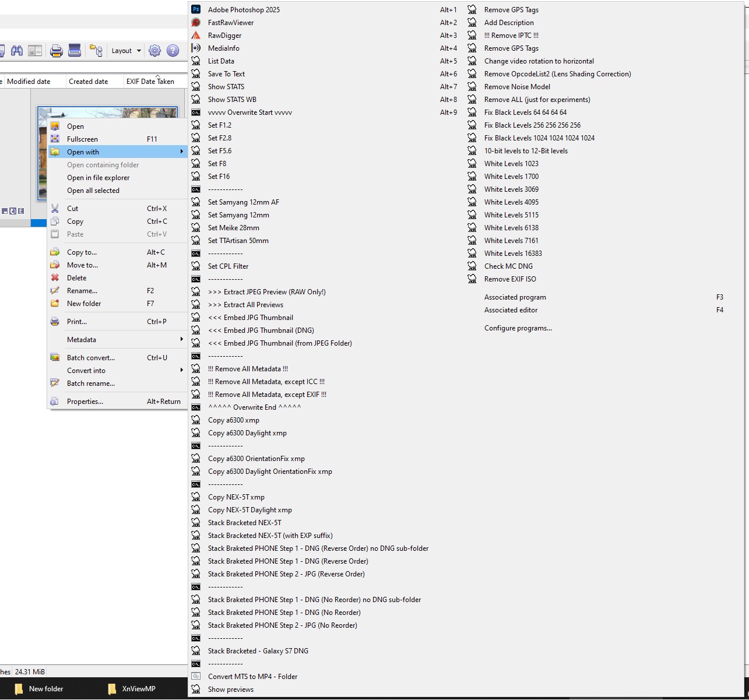The width and height of the screenshot is (749, 700).
Task: Click the icon beside Properties...
Action: point(55,401)
